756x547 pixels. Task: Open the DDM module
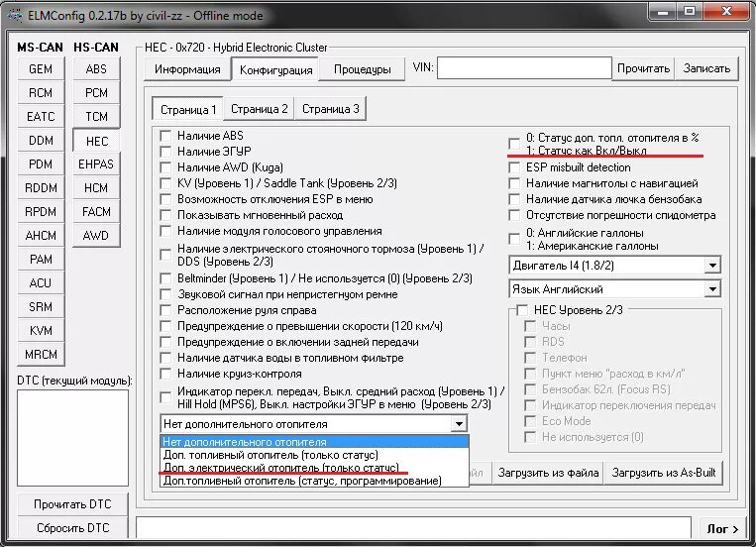click(41, 141)
